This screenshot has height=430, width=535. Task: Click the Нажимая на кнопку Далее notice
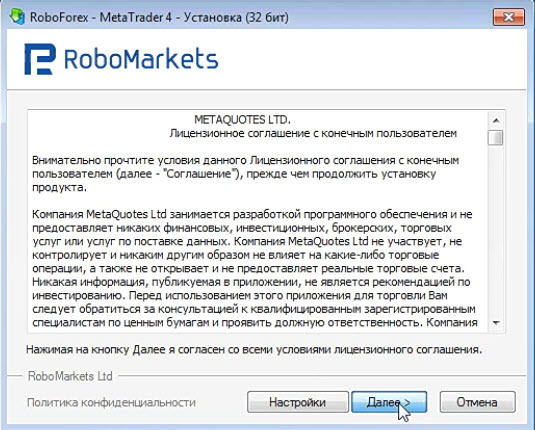pyautogui.click(x=254, y=349)
